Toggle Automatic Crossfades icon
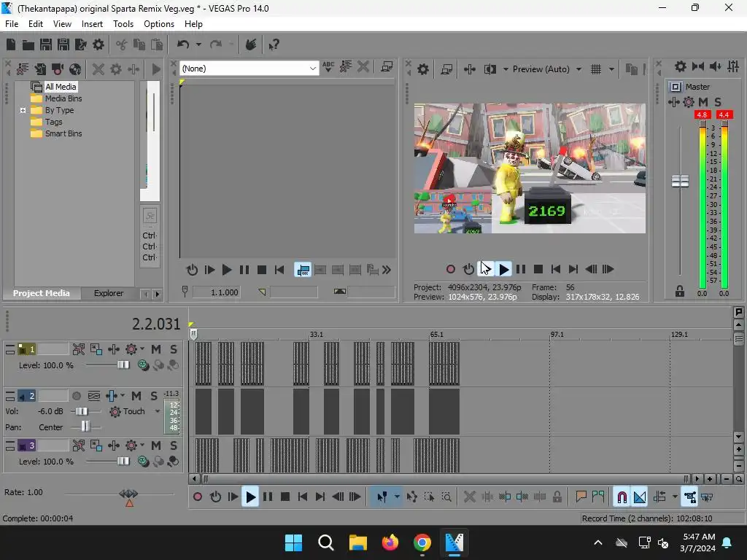The height and width of the screenshot is (560, 747). [640, 497]
